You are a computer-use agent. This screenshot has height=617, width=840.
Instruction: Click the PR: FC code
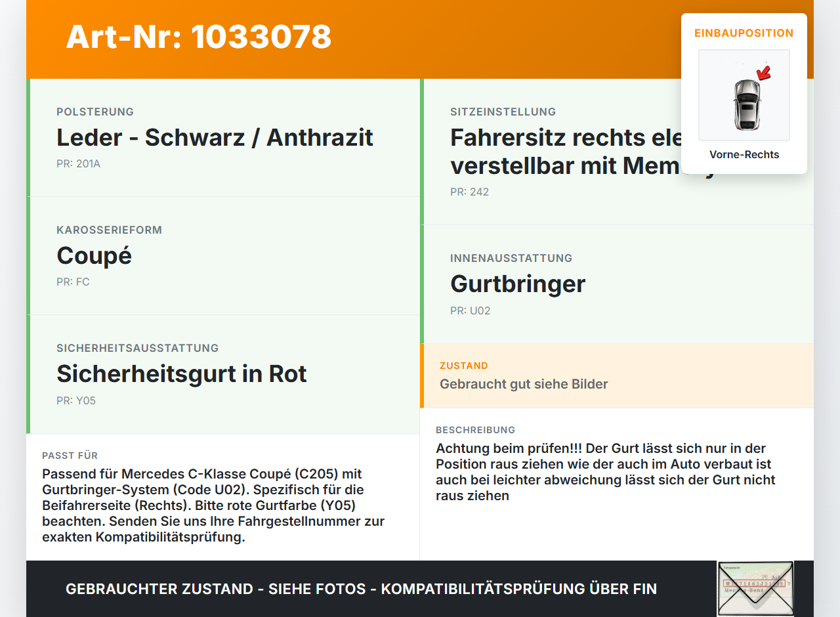coord(73,282)
